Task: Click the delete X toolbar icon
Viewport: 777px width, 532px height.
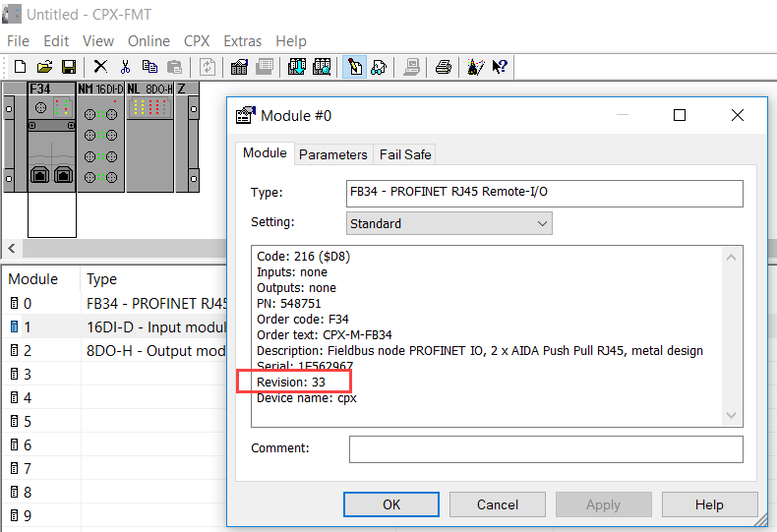Action: tap(100, 67)
